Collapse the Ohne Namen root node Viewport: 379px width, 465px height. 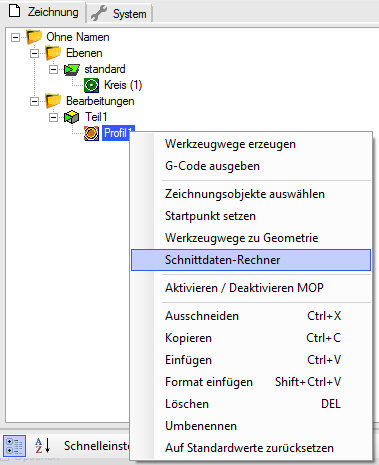15,37
